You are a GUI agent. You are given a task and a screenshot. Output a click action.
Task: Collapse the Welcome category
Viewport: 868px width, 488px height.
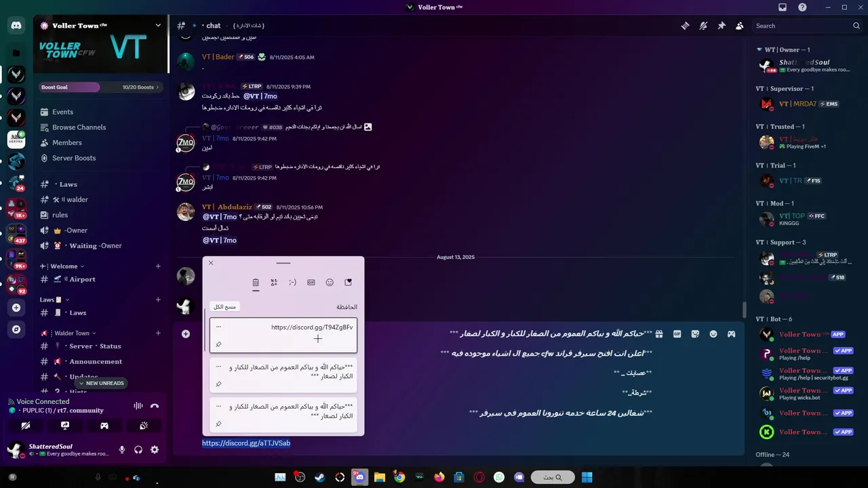pos(63,266)
